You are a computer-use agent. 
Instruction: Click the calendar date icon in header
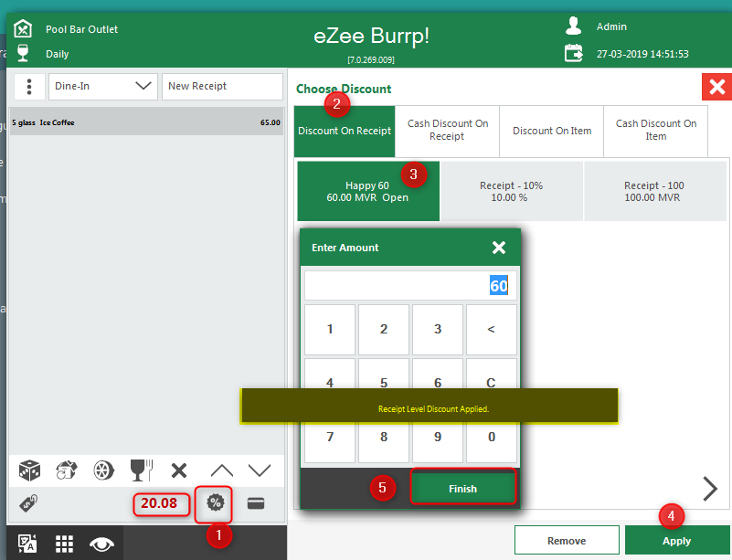coord(573,53)
